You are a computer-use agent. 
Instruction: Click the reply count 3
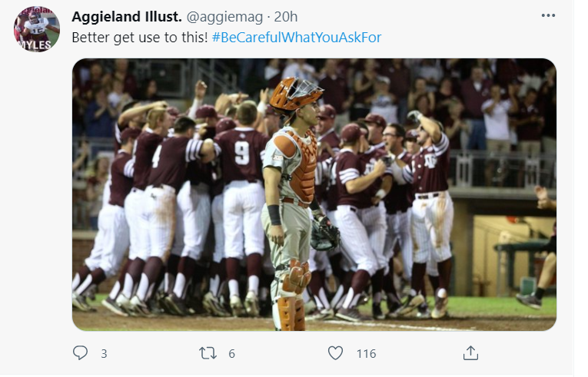[104, 354]
